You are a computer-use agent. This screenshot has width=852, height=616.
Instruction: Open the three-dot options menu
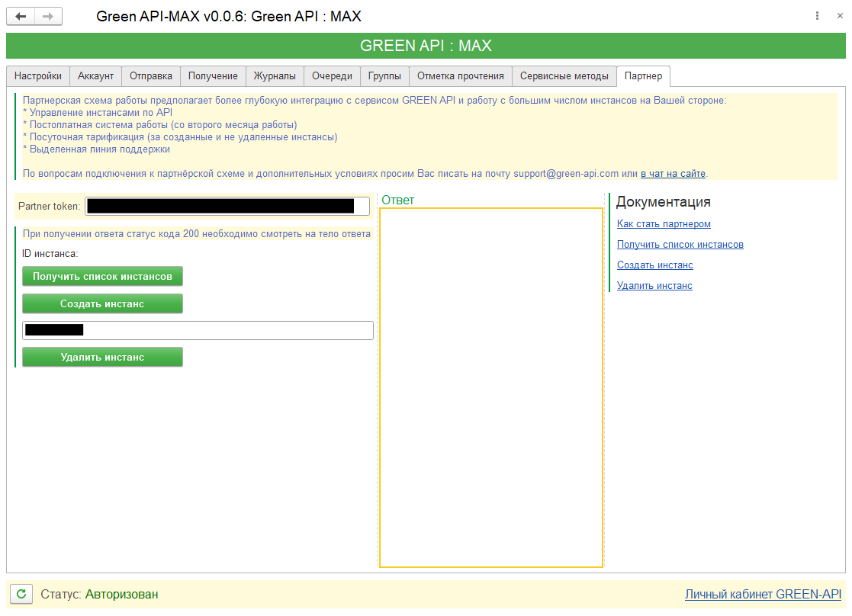(x=817, y=16)
